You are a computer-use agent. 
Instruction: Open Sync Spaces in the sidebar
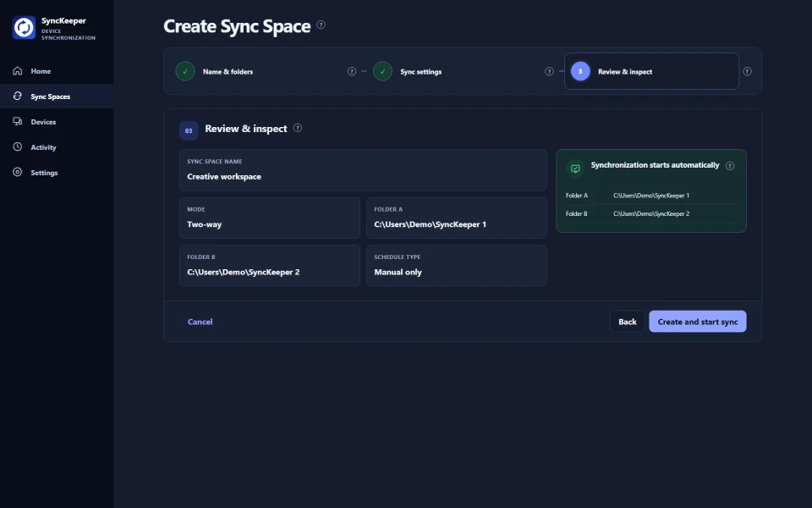[x=57, y=97]
